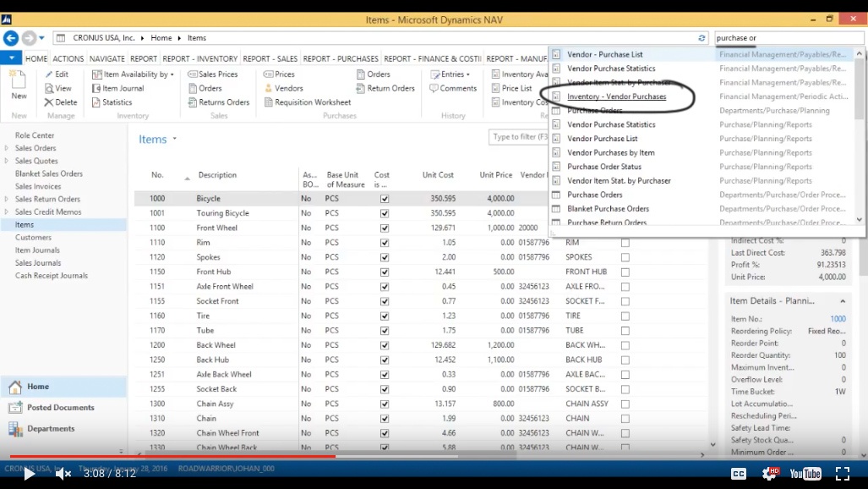
Task: Click the forward navigation arrow
Action: tap(29, 38)
